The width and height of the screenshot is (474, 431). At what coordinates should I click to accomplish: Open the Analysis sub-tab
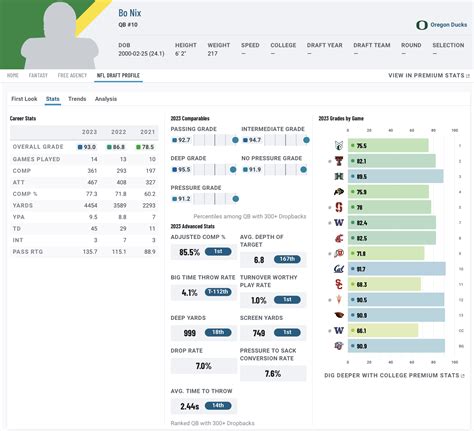coord(106,99)
